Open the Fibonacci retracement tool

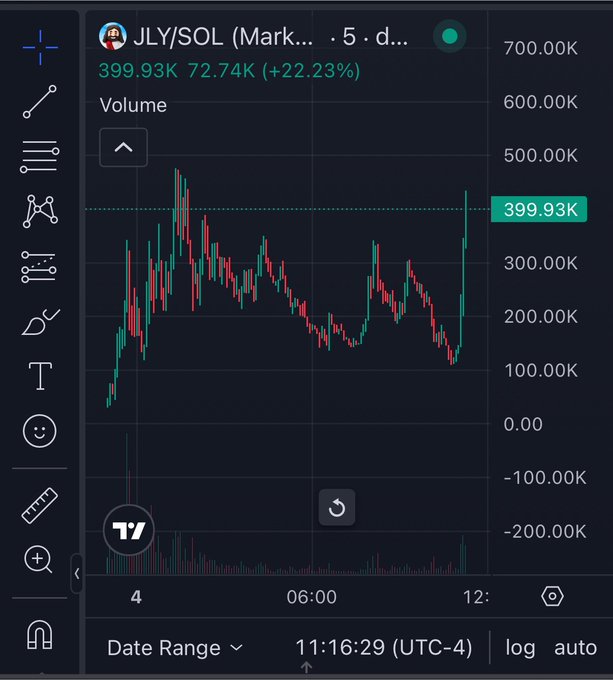pyautogui.click(x=40, y=157)
